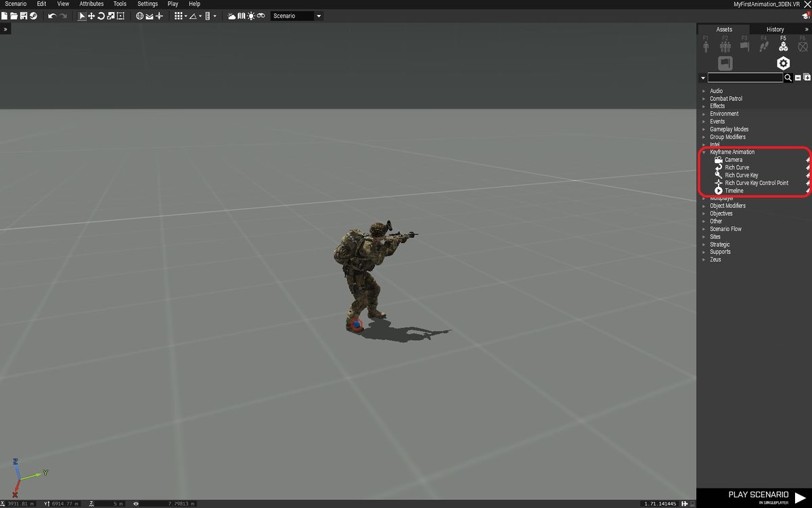Select Objects F1 single soldier icon

[706, 46]
